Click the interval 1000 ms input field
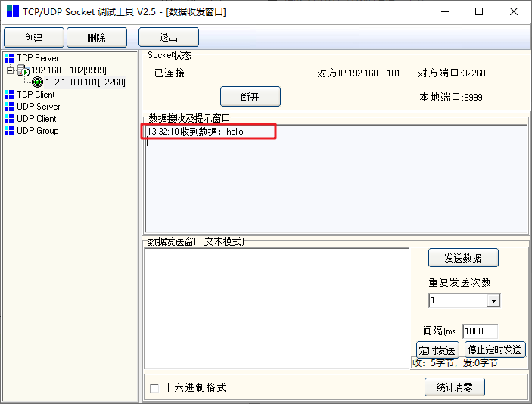Screen dimensions: 532x404 pos(480,331)
